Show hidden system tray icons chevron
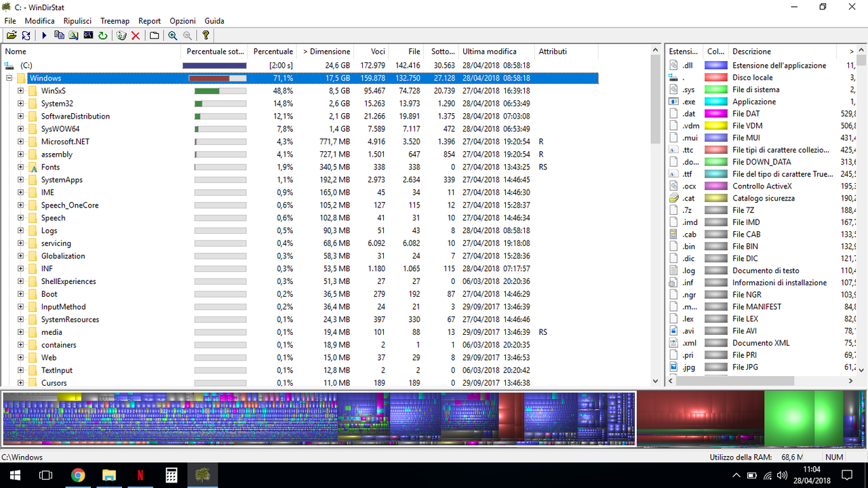The image size is (868, 488). pos(737,475)
